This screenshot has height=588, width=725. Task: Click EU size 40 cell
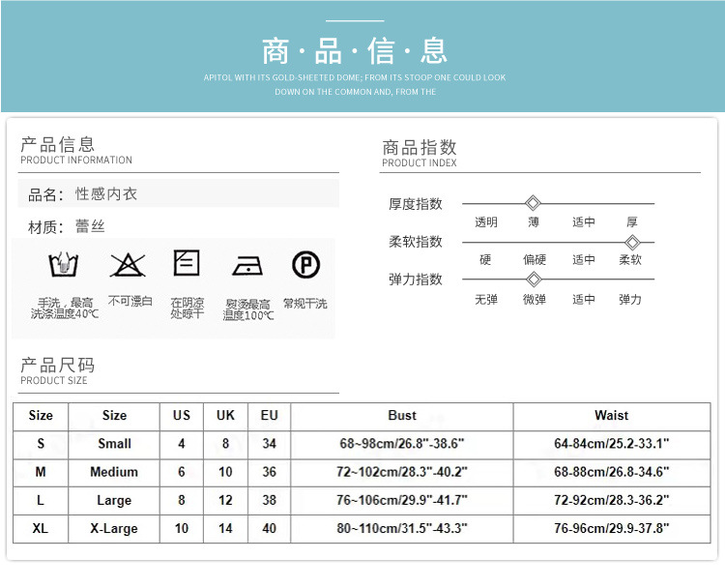coord(269,528)
